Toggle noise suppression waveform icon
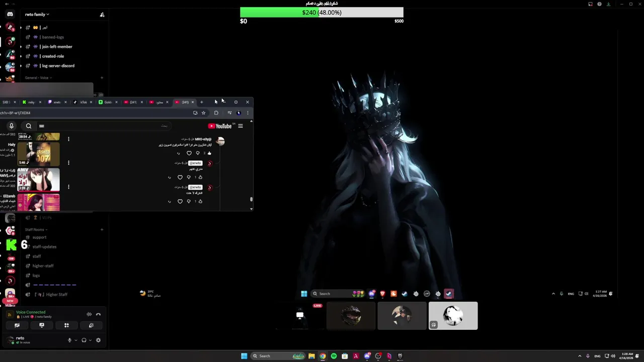644x362 pixels. pyautogui.click(x=89, y=315)
